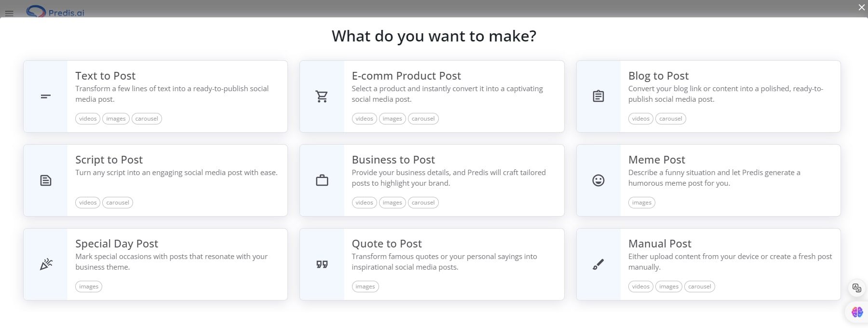Select the carousel chip under Manual Post
This screenshot has width=868, height=328.
[x=699, y=286]
